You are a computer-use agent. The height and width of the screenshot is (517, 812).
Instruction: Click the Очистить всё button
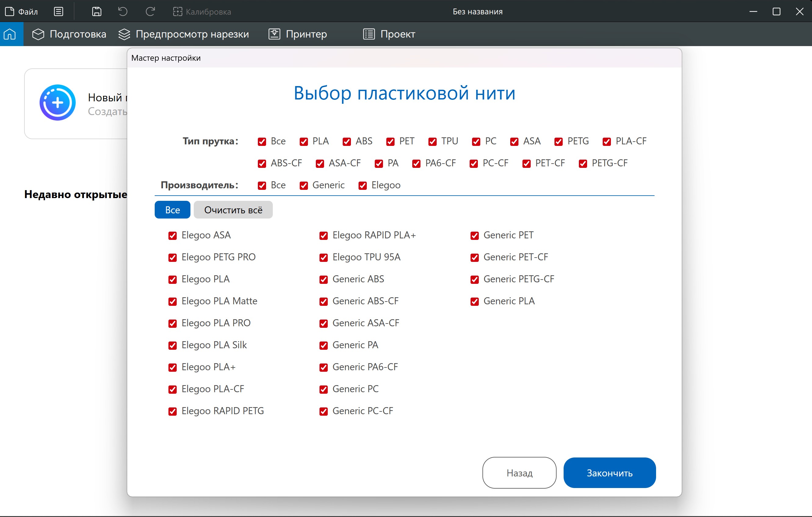[x=233, y=210]
